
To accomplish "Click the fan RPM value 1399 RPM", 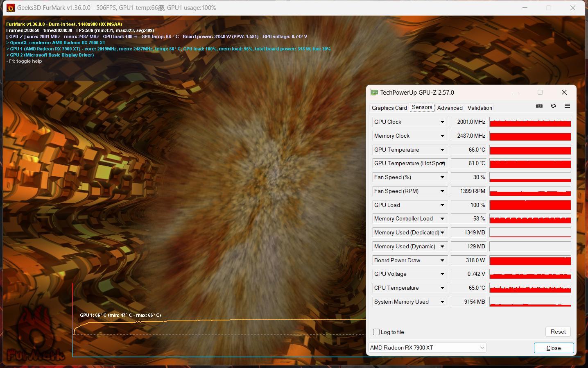I will coord(468,191).
